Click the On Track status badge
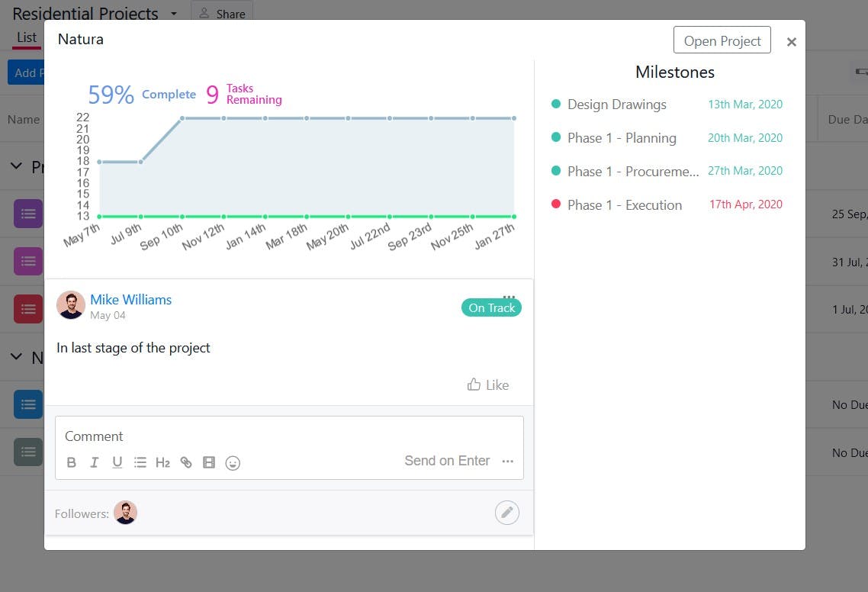Screen dimensions: 868x592 [491, 308]
